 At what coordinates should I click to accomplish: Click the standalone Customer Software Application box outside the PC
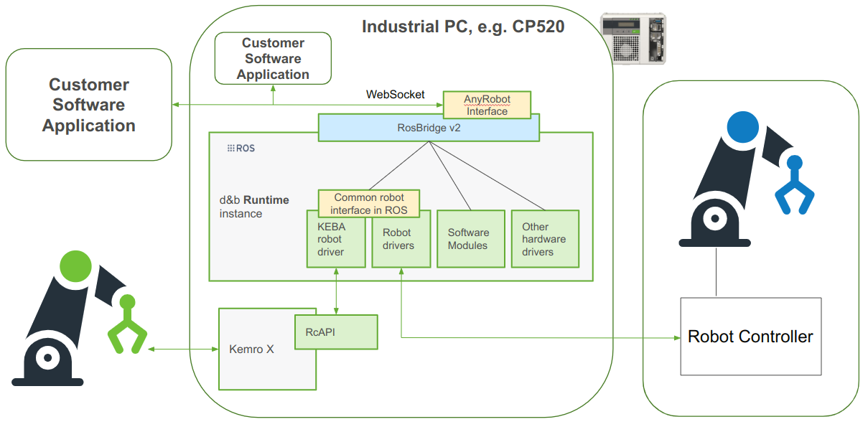click(89, 105)
